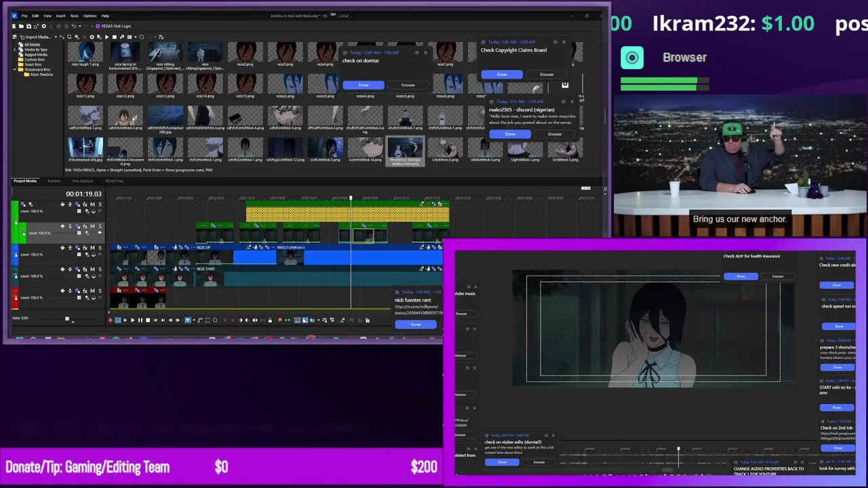Open the edit tool selector dropdown arrow

194,320
